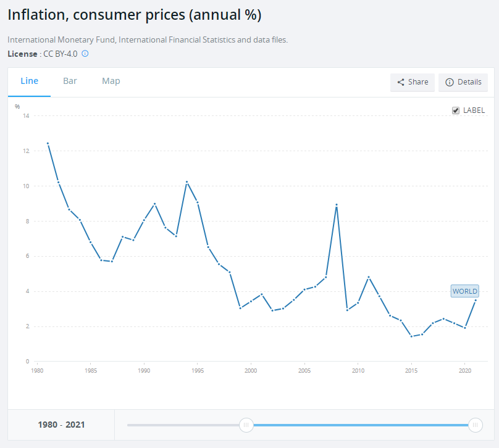Click the 1981 data point on line

tap(48, 144)
